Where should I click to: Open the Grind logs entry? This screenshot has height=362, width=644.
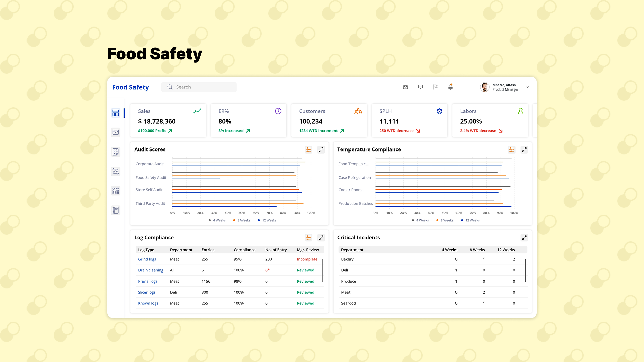(147, 259)
